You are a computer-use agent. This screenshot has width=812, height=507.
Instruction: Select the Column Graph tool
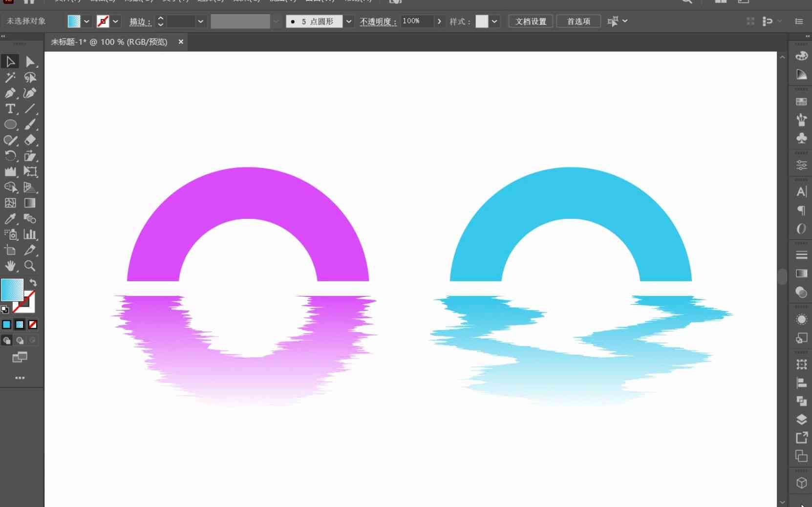[x=30, y=234]
